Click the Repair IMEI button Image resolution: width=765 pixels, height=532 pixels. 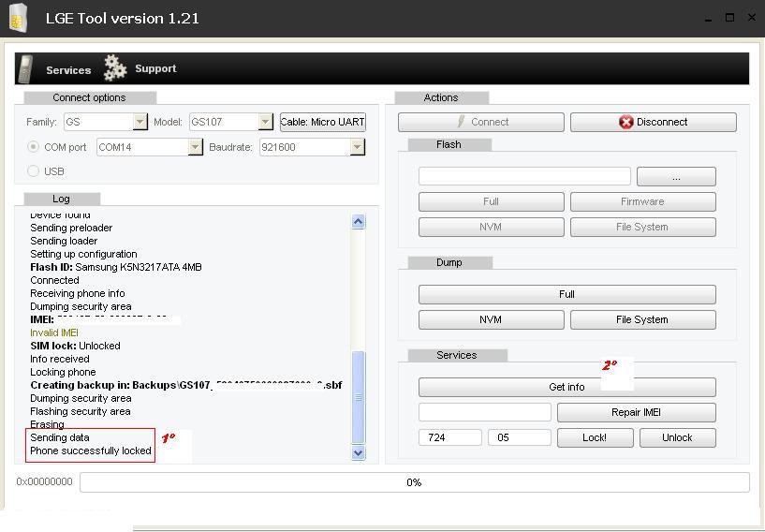pos(636,412)
